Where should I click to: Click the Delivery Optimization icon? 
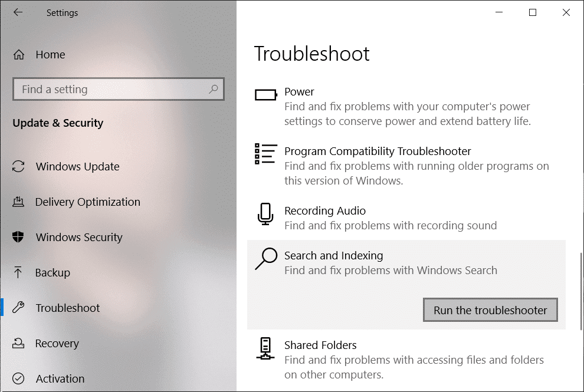pyautogui.click(x=19, y=202)
